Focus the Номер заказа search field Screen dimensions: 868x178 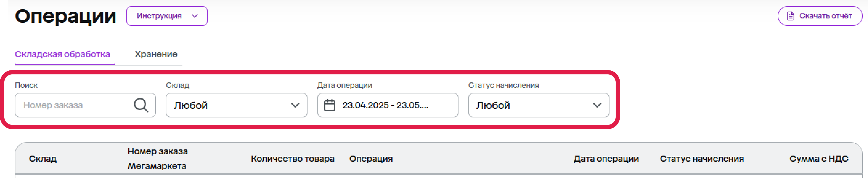tap(85, 105)
